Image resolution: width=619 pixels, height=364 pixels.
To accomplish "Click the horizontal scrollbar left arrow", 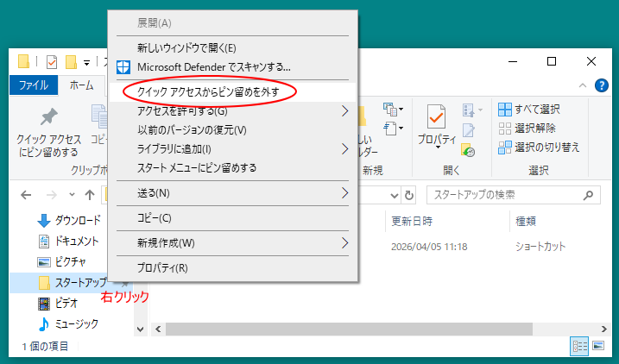I will (x=158, y=329).
